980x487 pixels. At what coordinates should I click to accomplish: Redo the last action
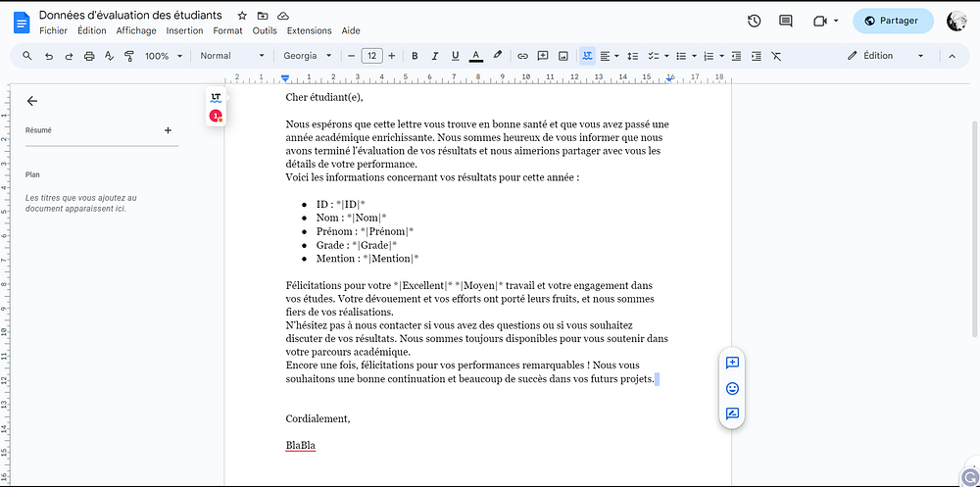[69, 56]
